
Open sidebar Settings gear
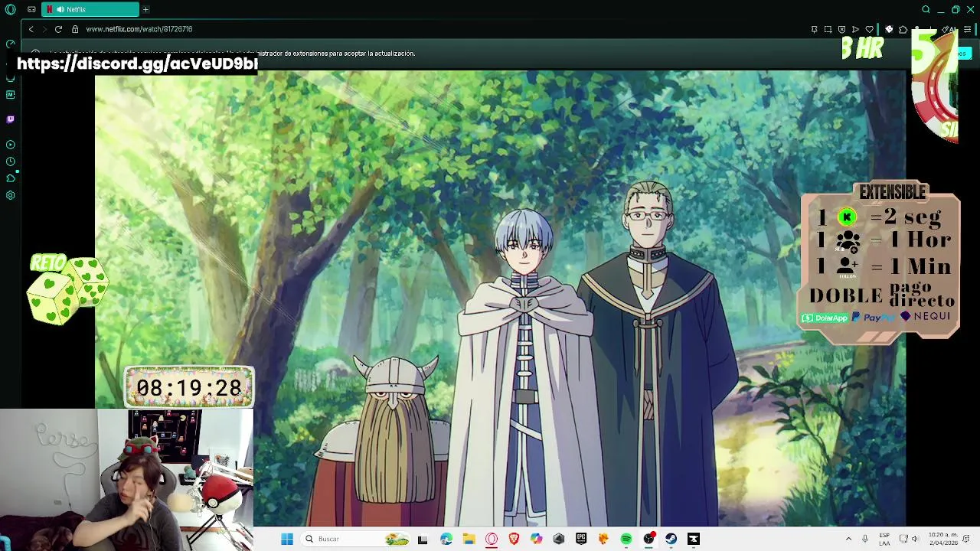tap(10, 195)
